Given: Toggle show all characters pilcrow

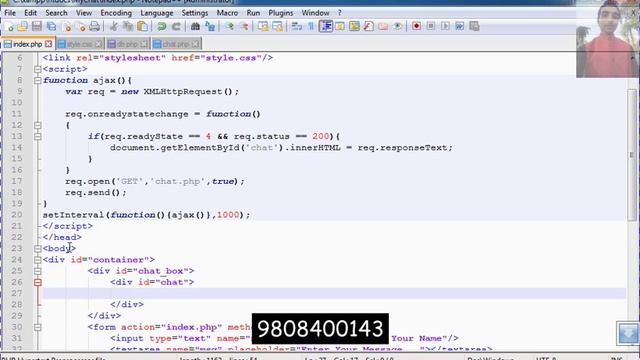Looking at the screenshot, I should pos(311,27).
